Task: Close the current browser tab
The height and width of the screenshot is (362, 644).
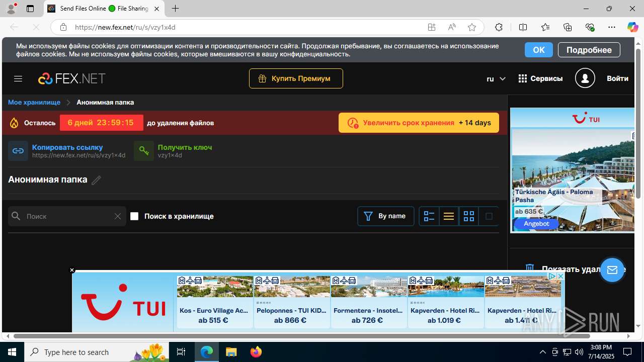Action: tap(157, 9)
